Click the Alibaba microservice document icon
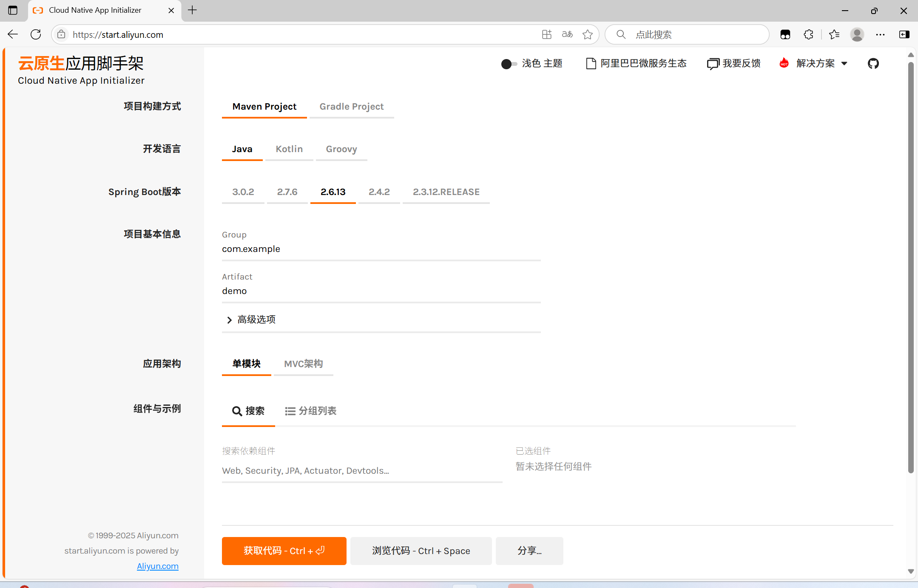The width and height of the screenshot is (918, 588). click(591, 64)
